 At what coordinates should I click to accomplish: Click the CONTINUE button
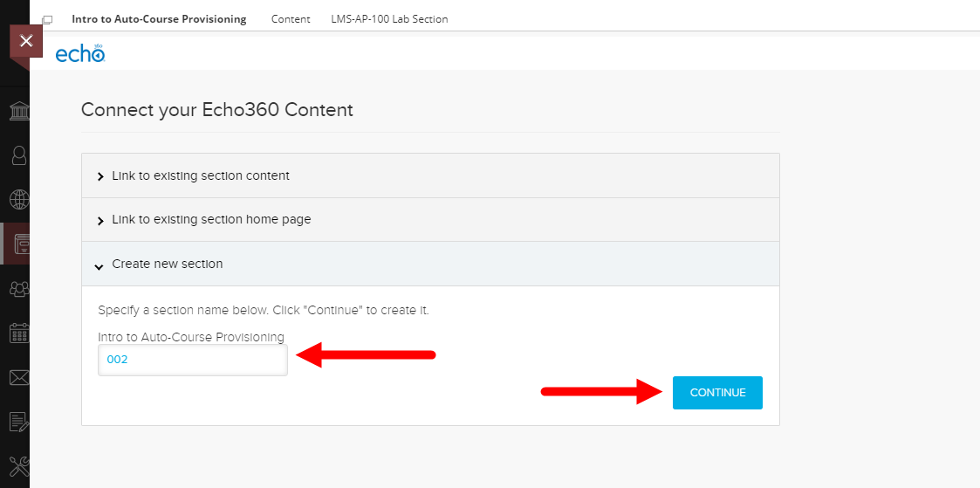[x=717, y=392]
